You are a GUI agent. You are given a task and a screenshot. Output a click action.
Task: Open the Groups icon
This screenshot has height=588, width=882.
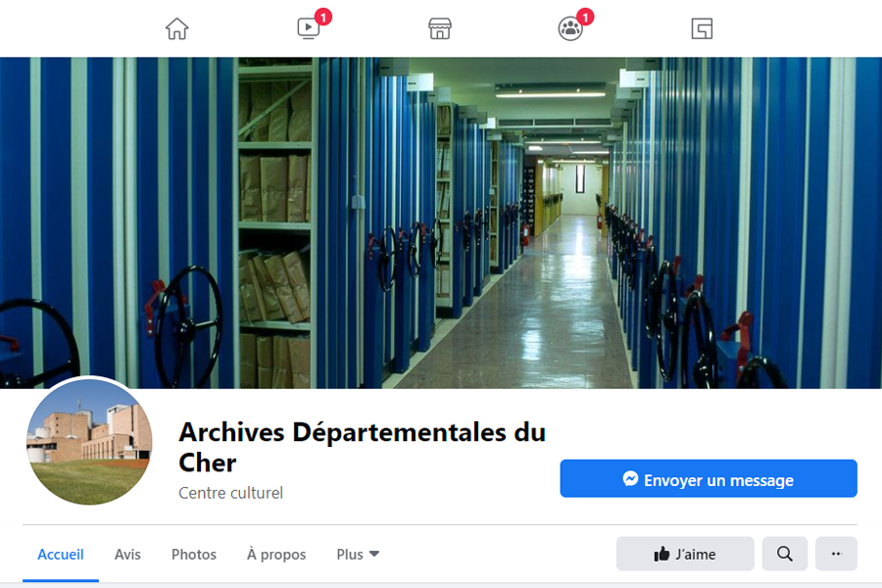[x=569, y=28]
